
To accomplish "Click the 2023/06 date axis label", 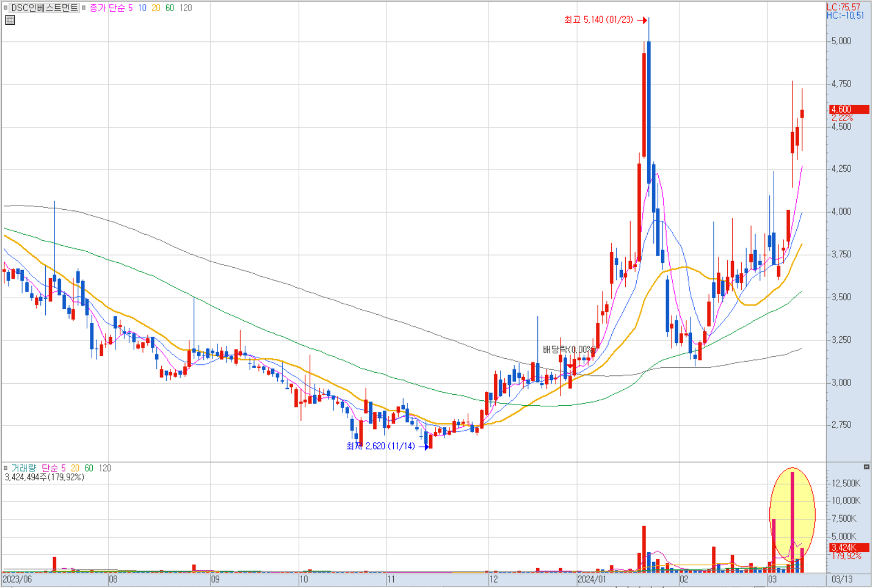I will (x=17, y=580).
